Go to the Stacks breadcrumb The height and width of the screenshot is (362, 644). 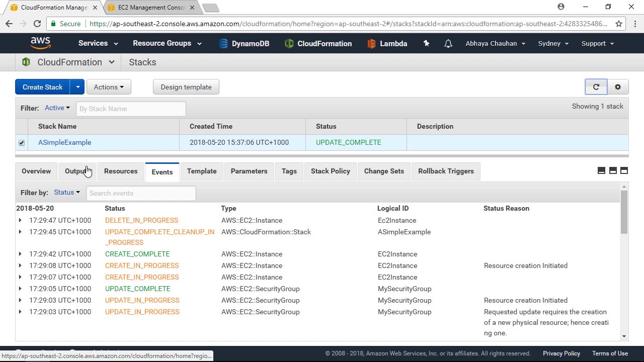(142, 62)
